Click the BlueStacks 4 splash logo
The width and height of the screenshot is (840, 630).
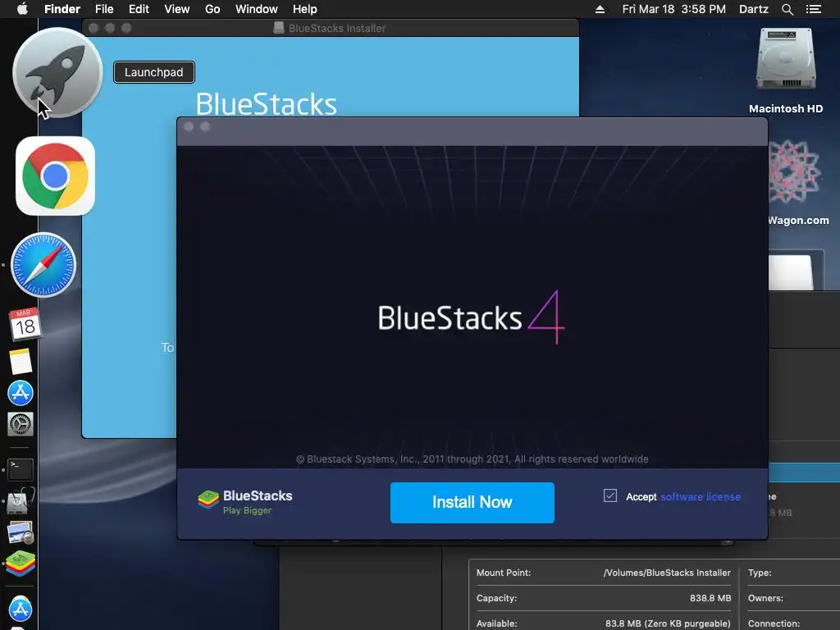point(472,317)
